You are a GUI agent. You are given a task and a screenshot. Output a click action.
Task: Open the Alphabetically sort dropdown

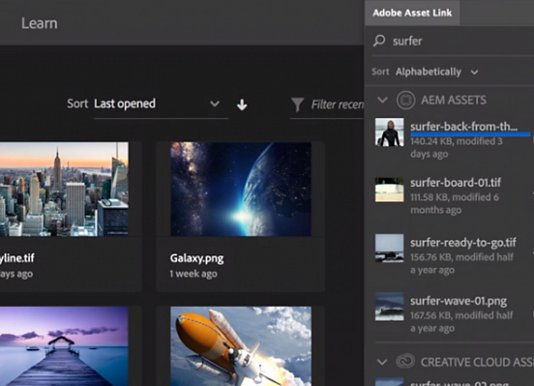(x=437, y=72)
